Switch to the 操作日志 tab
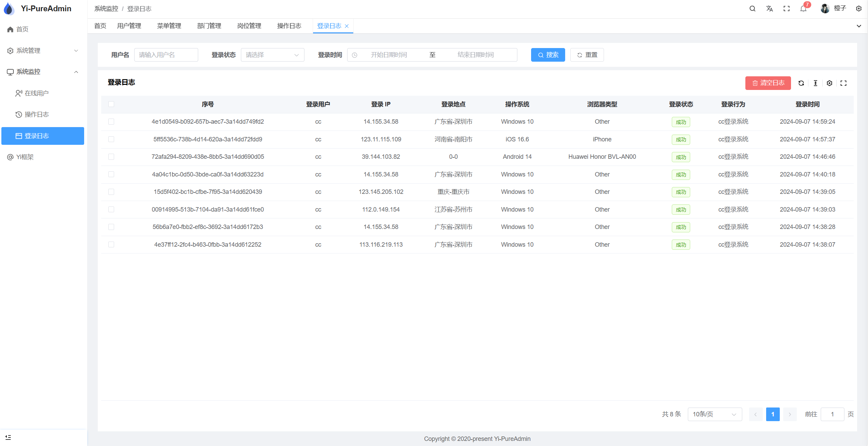Image resolution: width=868 pixels, height=446 pixels. point(289,26)
